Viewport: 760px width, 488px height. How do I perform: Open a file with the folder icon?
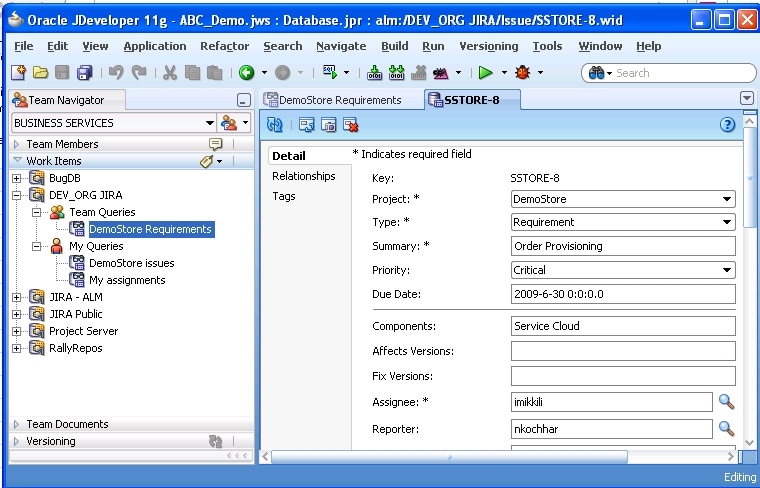(40, 73)
